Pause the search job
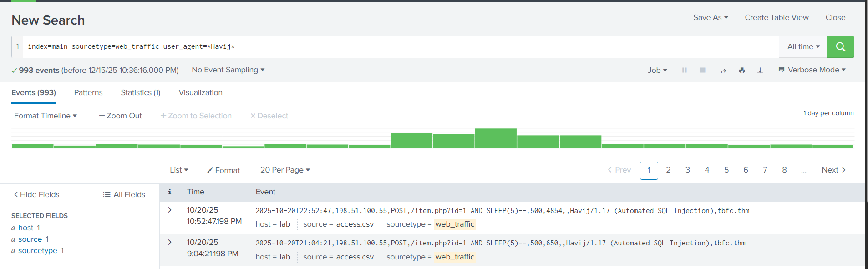 (684, 70)
